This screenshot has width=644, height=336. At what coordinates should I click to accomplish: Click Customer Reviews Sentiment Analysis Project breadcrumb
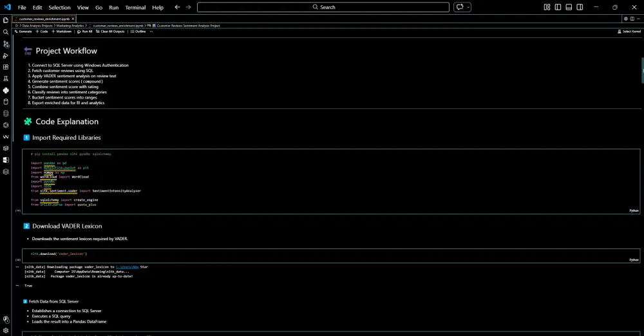click(x=187, y=26)
